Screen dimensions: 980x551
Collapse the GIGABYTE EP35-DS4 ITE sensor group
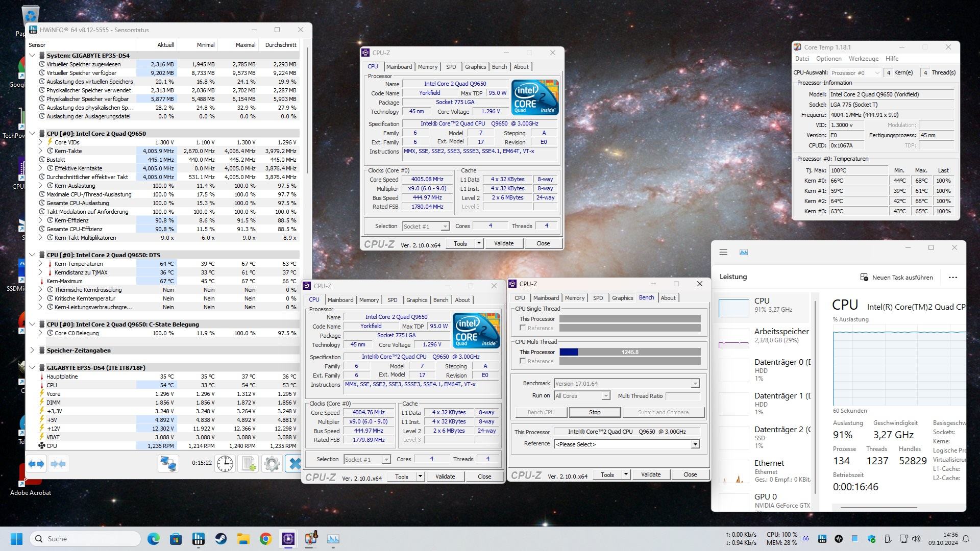tap(32, 367)
